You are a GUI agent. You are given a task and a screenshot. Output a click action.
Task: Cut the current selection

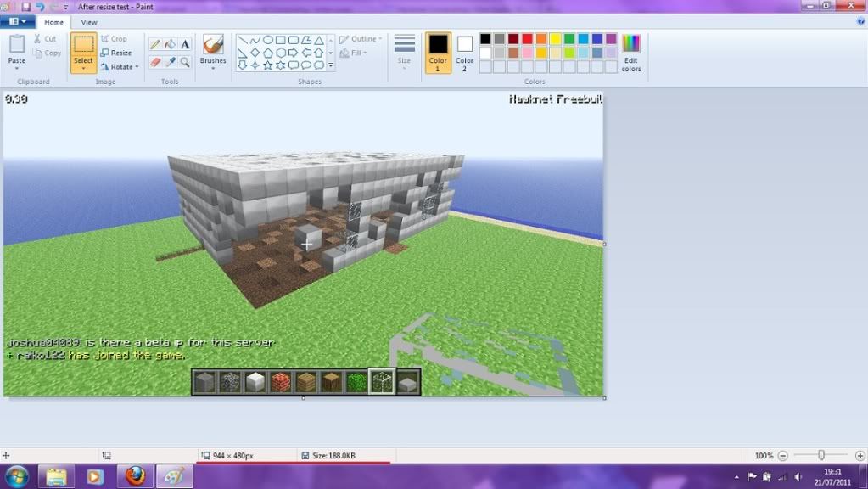coord(45,39)
